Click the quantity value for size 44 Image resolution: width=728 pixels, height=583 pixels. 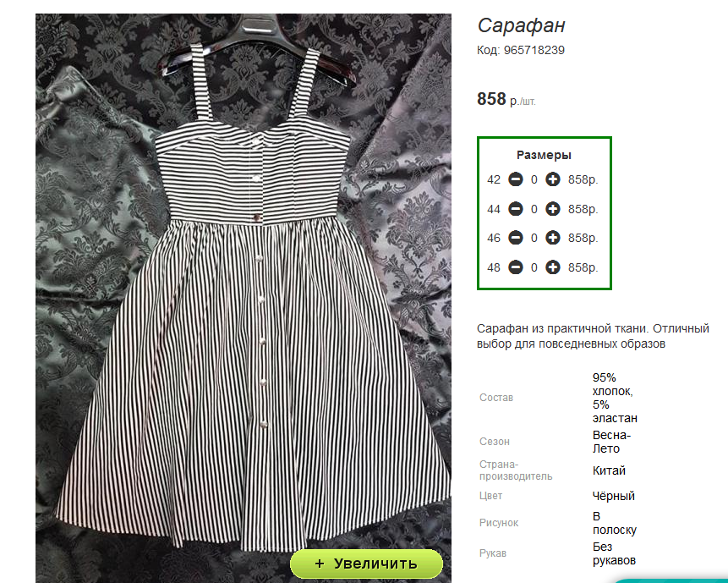point(534,210)
